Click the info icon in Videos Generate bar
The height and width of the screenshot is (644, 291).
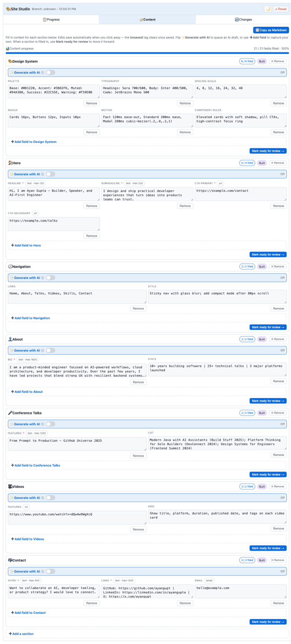[x=43, y=498]
